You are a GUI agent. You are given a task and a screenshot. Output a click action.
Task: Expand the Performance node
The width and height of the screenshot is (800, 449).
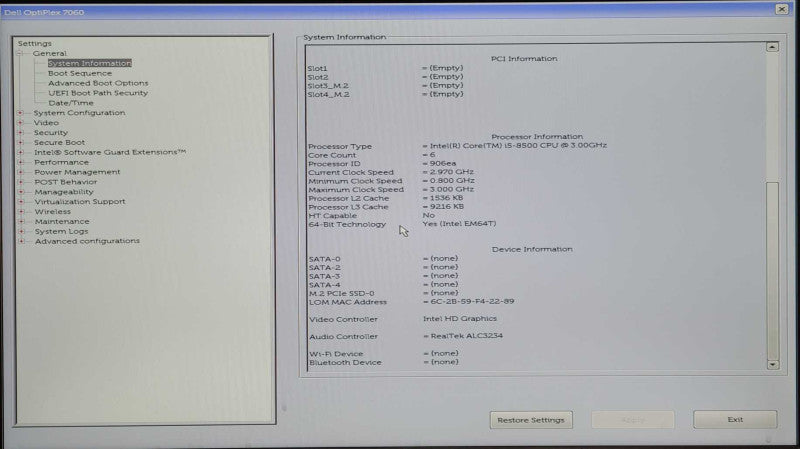point(21,162)
